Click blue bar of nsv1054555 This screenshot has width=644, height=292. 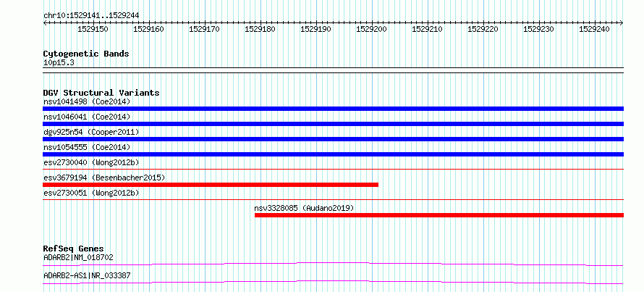coord(333,154)
